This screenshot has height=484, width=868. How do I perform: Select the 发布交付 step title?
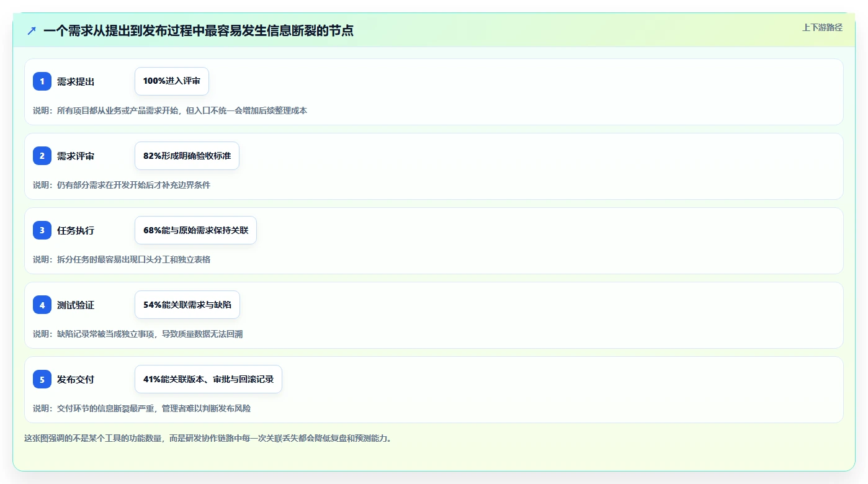point(76,379)
